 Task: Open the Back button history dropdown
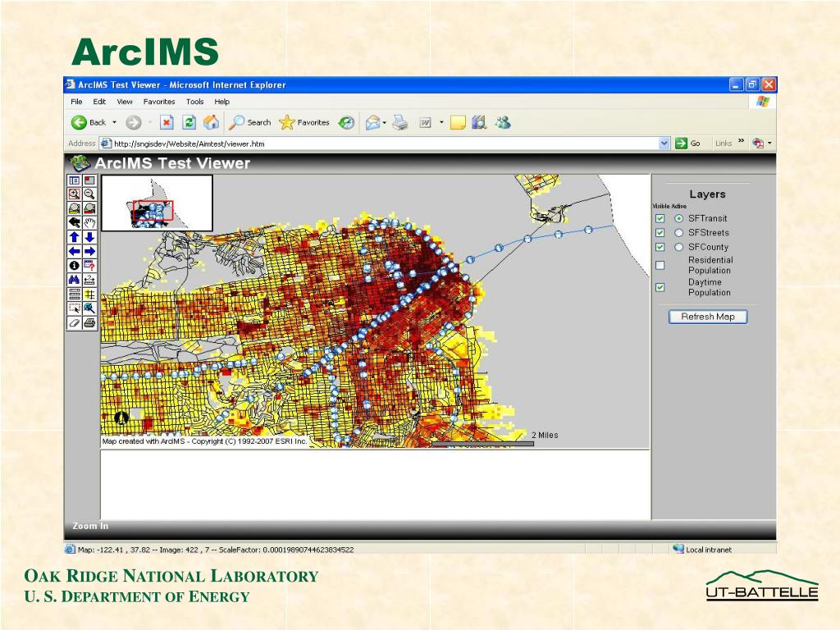tap(114, 123)
